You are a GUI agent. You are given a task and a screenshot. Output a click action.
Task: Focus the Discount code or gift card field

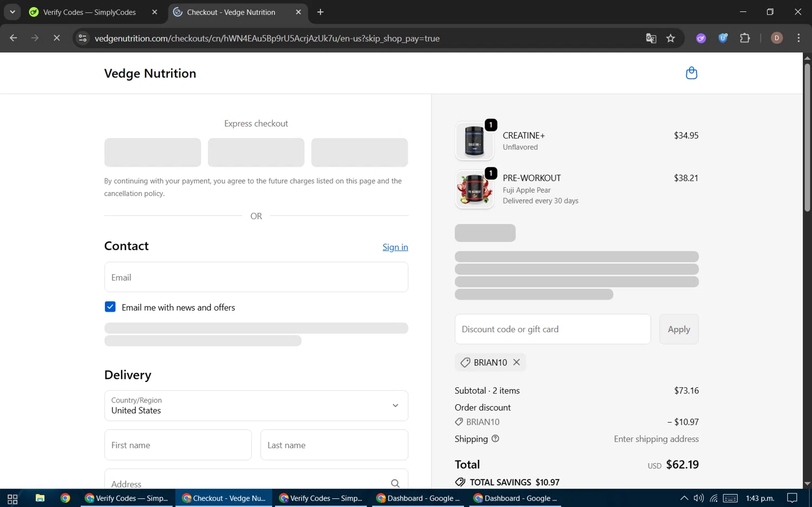[553, 329]
